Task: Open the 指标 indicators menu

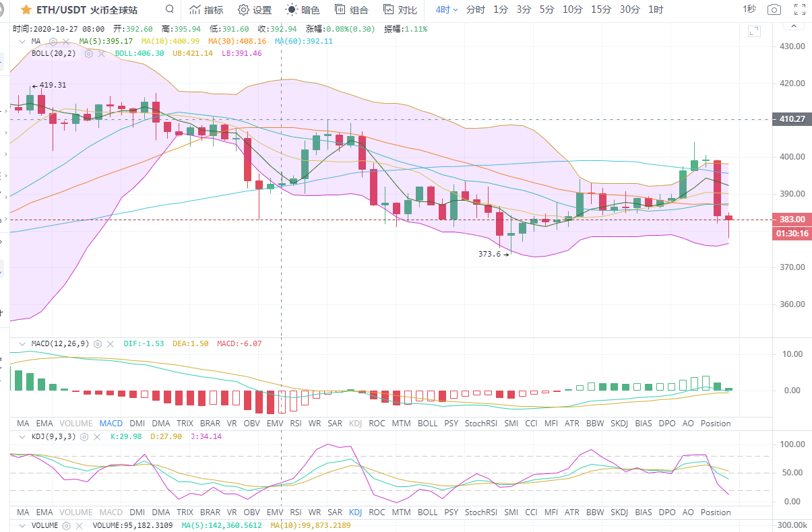Action: pos(206,10)
